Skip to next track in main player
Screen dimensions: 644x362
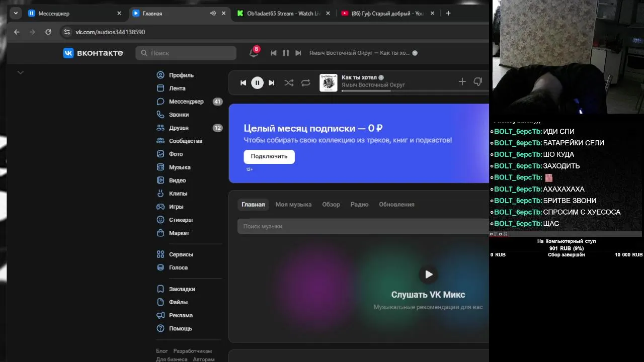[x=272, y=83]
